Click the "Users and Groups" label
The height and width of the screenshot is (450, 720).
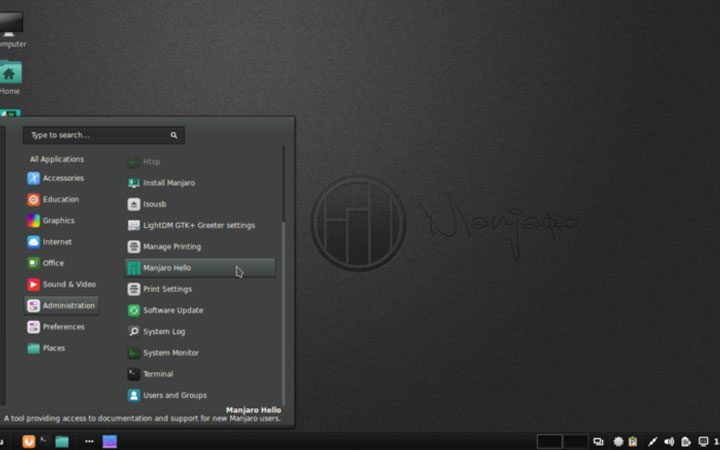coord(175,395)
